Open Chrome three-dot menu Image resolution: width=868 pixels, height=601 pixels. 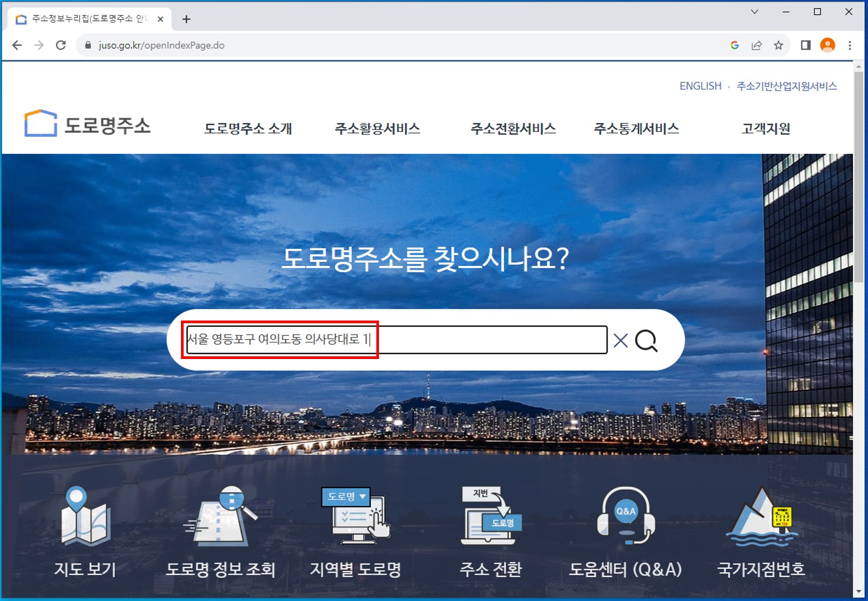click(850, 45)
